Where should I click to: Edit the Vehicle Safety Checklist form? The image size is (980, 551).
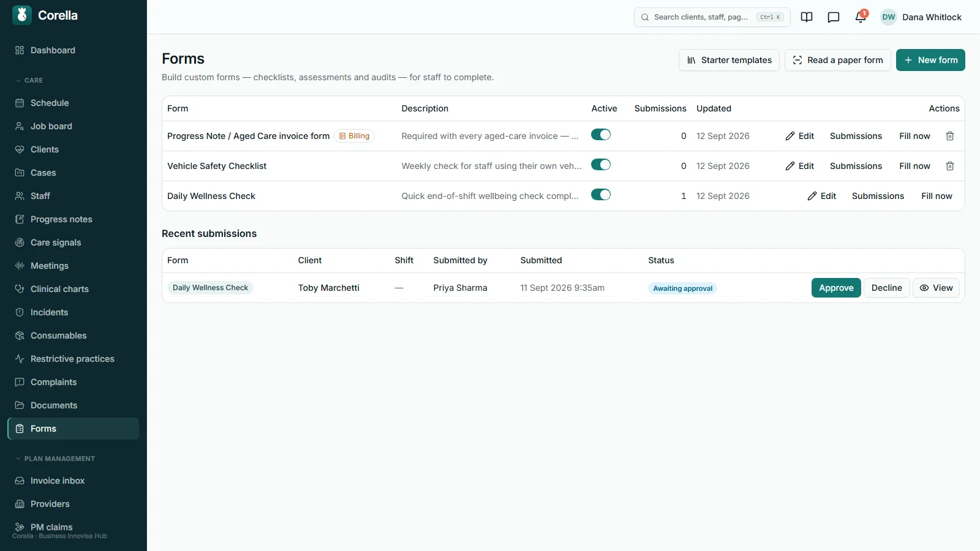coord(800,166)
